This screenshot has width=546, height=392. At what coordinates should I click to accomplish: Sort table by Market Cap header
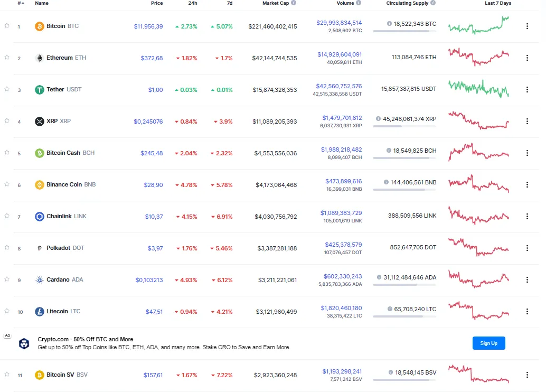(276, 3)
